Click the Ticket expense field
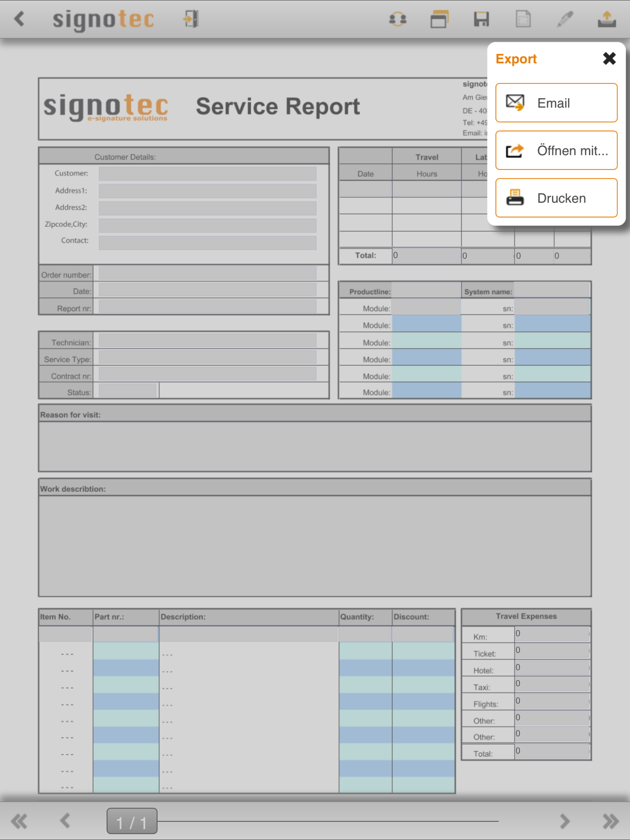The height and width of the screenshot is (840, 630). point(552,651)
